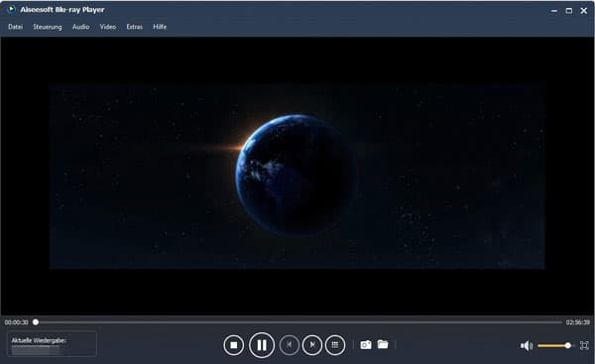Open the Datei menu
This screenshot has height=364, width=595.
tap(16, 27)
